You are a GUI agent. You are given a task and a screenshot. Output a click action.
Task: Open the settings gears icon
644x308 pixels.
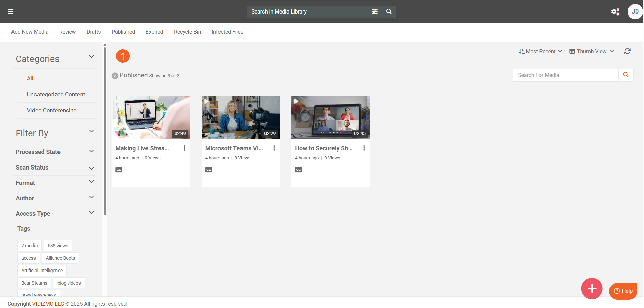click(x=615, y=12)
